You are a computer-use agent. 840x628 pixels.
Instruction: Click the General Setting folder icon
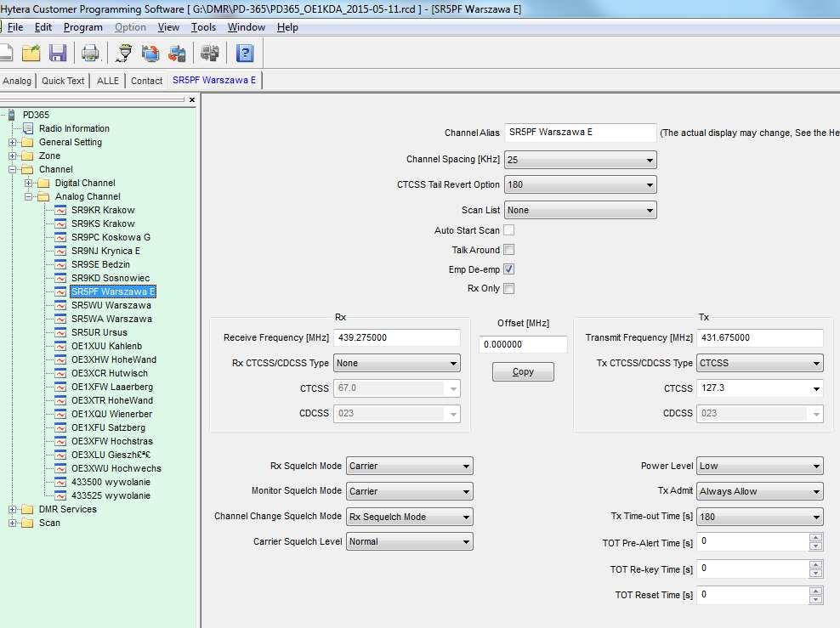[27, 143]
